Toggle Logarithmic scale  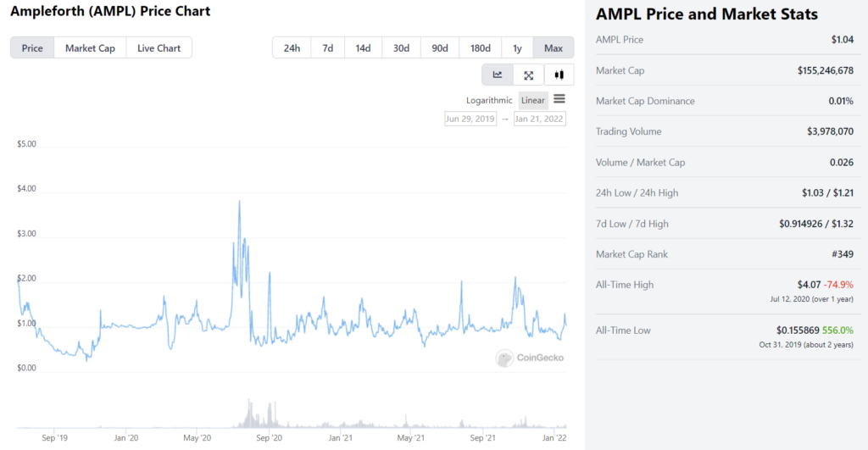tap(489, 101)
